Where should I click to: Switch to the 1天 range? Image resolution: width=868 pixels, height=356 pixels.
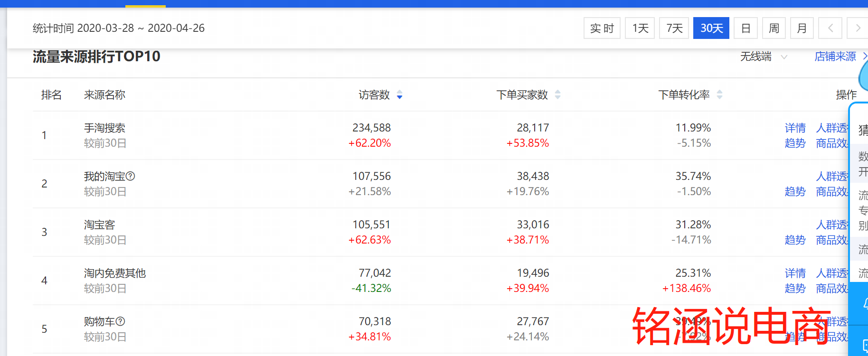click(640, 28)
